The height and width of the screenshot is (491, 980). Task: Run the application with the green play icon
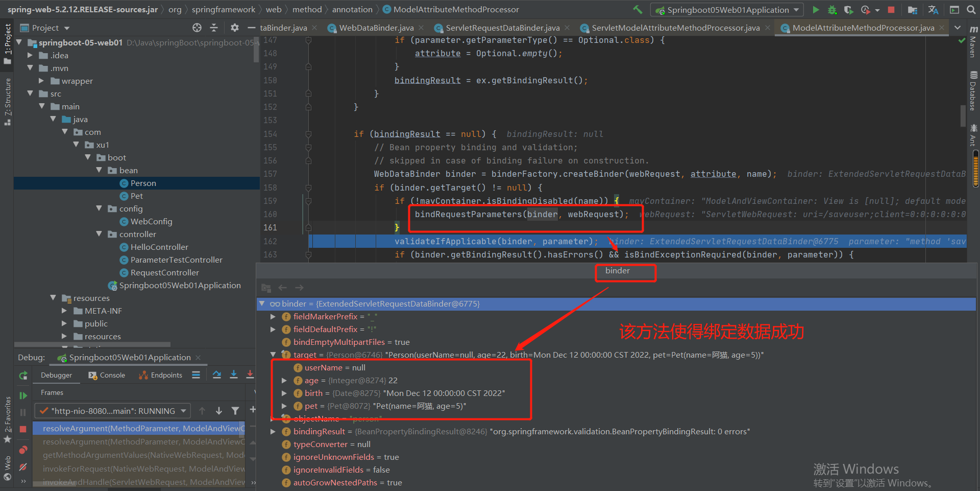point(816,10)
